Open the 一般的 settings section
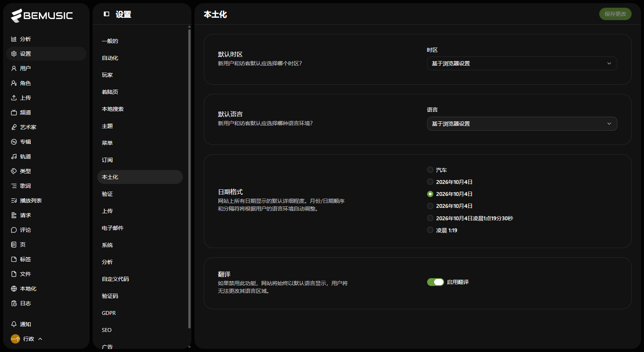Screen dimensions: 644x352 140,41
